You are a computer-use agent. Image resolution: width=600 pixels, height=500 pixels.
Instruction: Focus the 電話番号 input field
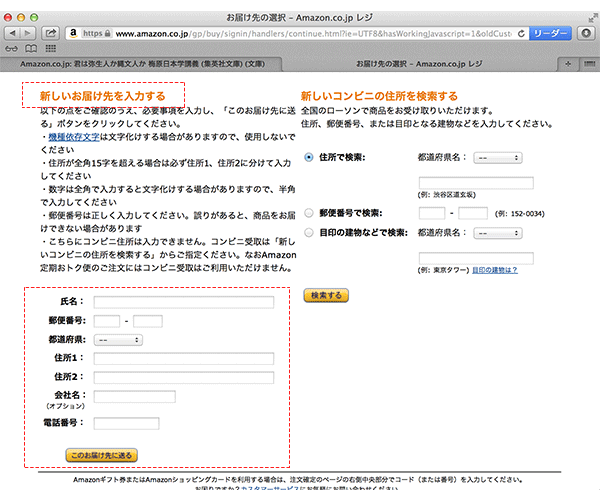point(126,423)
